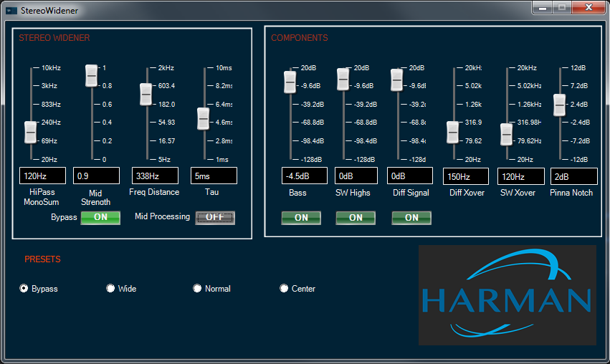Click the 7.2dB tick on Pinna Notch scale
Image resolution: width=610 pixels, height=364 pixels.
click(x=579, y=85)
